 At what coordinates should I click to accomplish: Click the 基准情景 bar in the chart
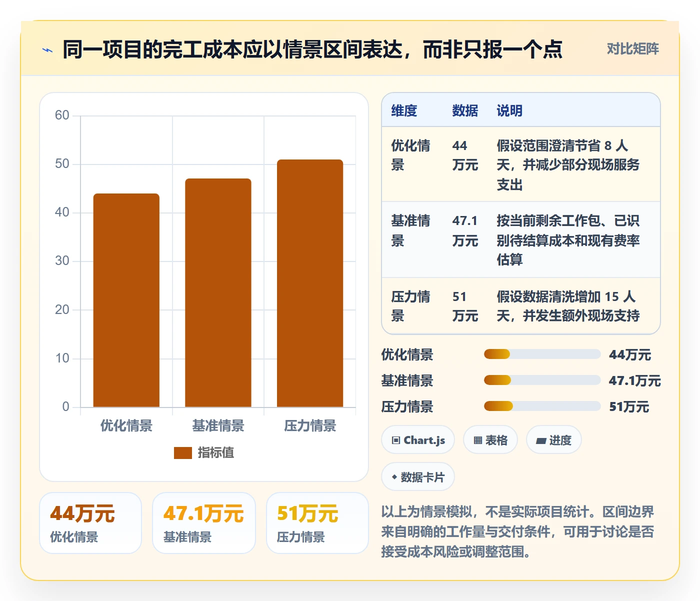click(x=218, y=293)
